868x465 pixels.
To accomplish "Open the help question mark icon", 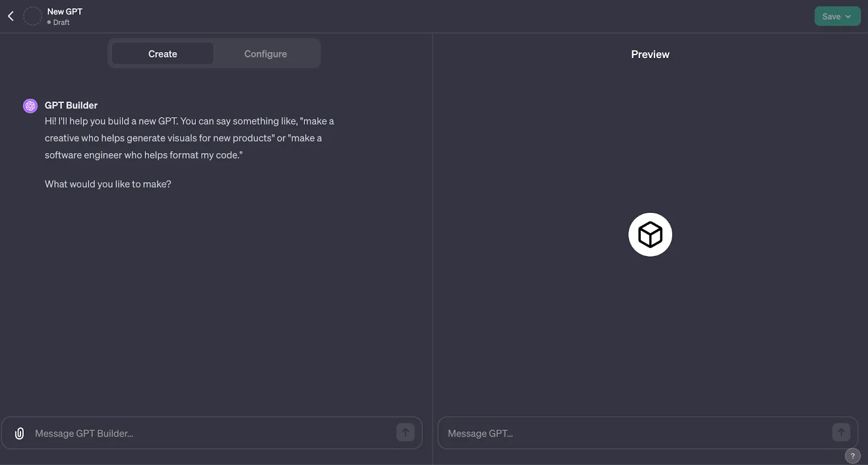I will tap(853, 456).
